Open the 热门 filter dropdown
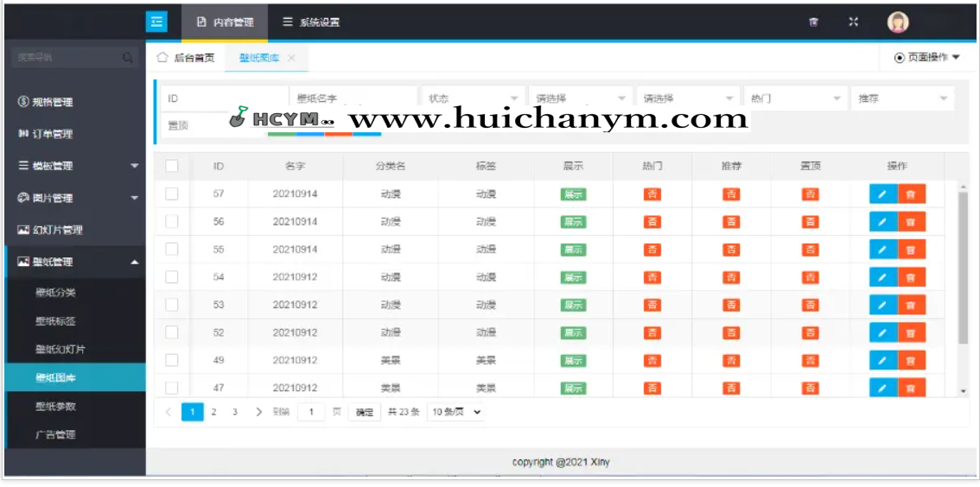Image resolution: width=980 pixels, height=487 pixels. [x=795, y=98]
